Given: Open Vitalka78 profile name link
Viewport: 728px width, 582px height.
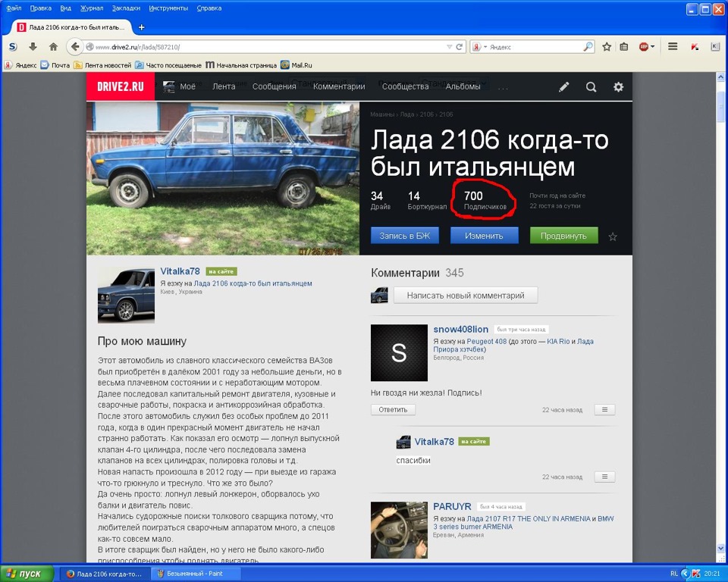Looking at the screenshot, I should point(180,271).
